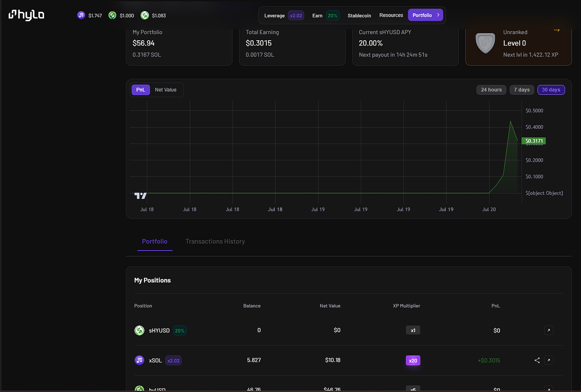The image size is (581, 392).
Task: Click the TradingView logo on chart
Action: pyautogui.click(x=141, y=195)
